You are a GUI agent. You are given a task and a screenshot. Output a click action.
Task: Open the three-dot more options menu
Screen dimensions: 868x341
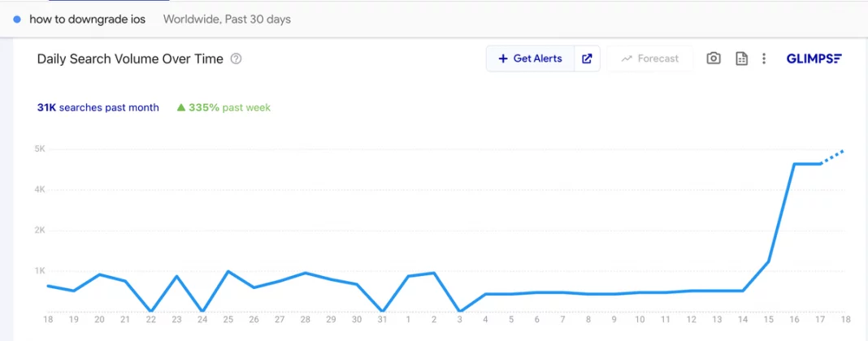click(764, 58)
